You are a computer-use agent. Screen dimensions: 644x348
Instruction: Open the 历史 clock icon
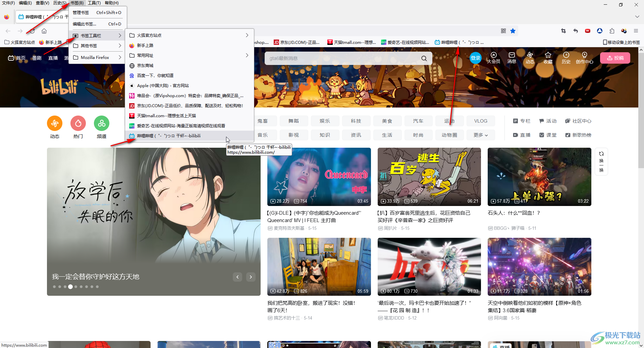click(566, 58)
